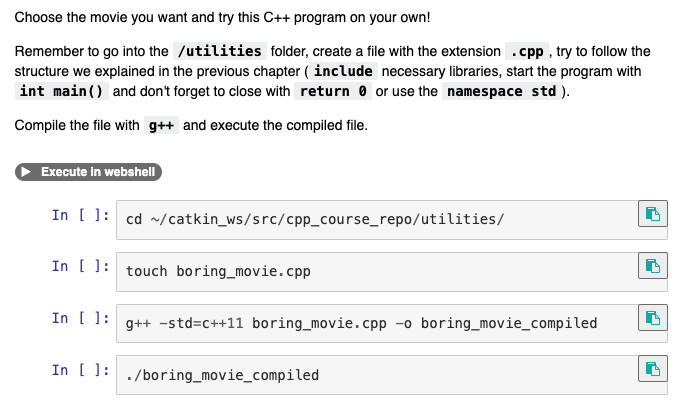Click the /utilities inline code text
Screen dimensions: 680x412
tap(220, 51)
